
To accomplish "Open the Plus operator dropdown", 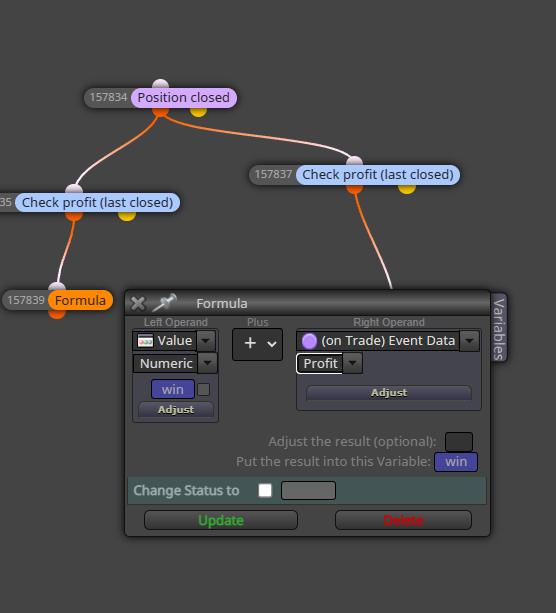I will (x=257, y=344).
